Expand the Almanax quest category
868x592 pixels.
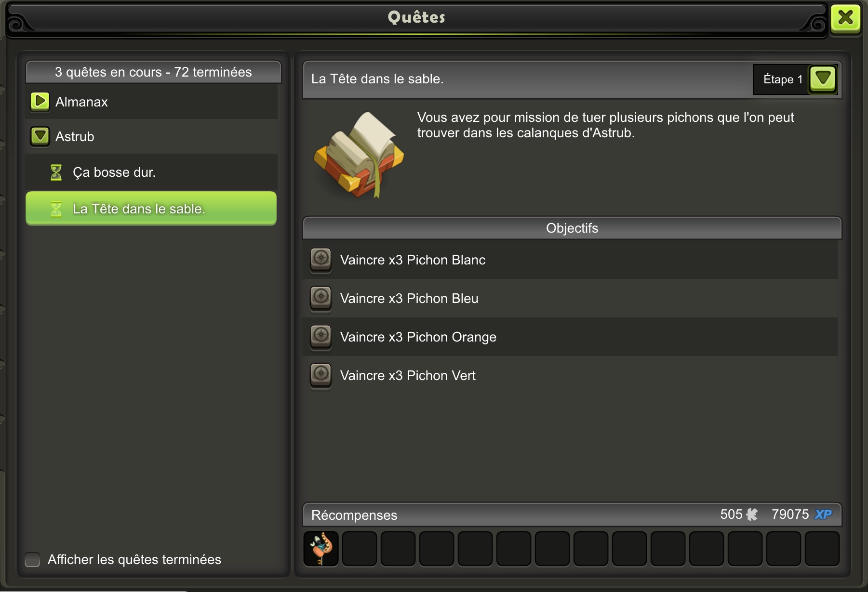click(x=40, y=102)
